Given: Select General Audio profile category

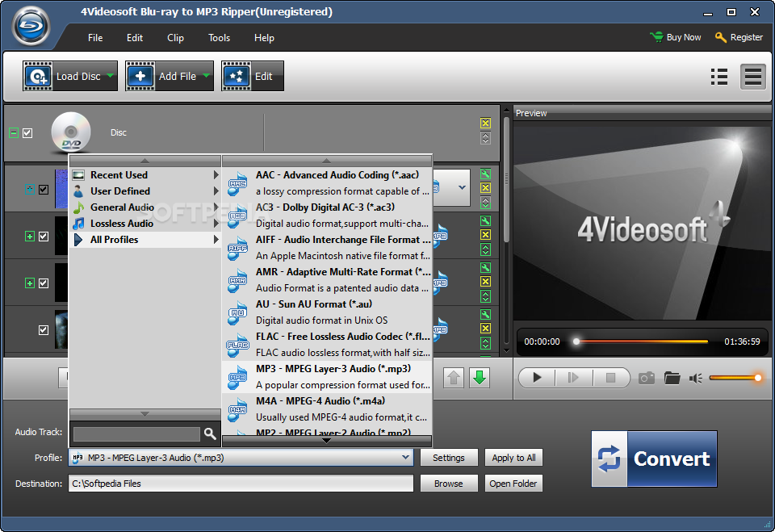Looking at the screenshot, I should point(145,207).
